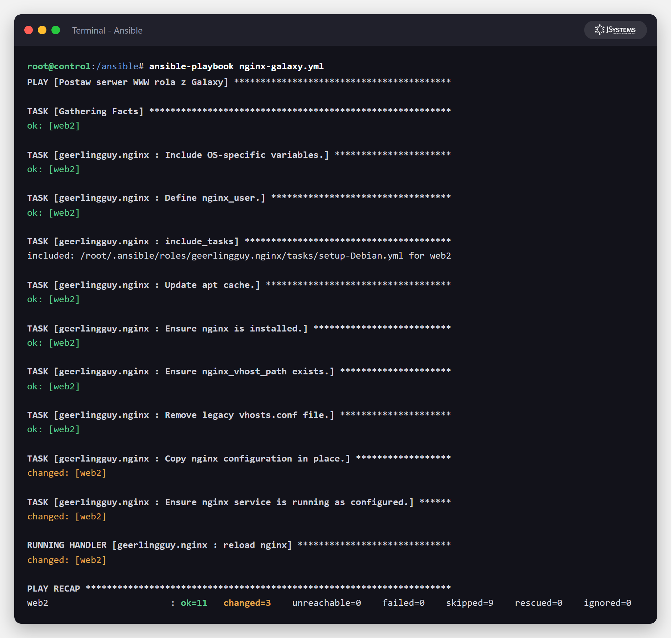The width and height of the screenshot is (672, 638).
Task: Click the 'PLAY [Postaw serwer WWW rola z Galaxy]' line
Action: [239, 82]
